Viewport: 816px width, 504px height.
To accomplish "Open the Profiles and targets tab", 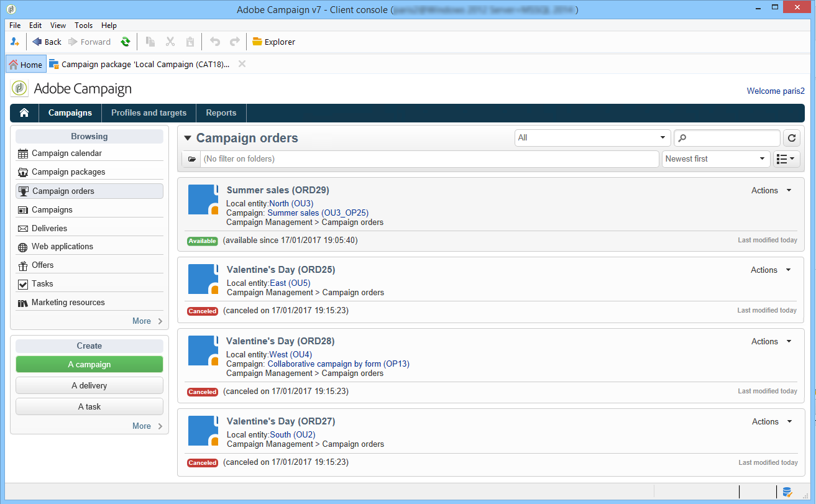I will pyautogui.click(x=149, y=113).
